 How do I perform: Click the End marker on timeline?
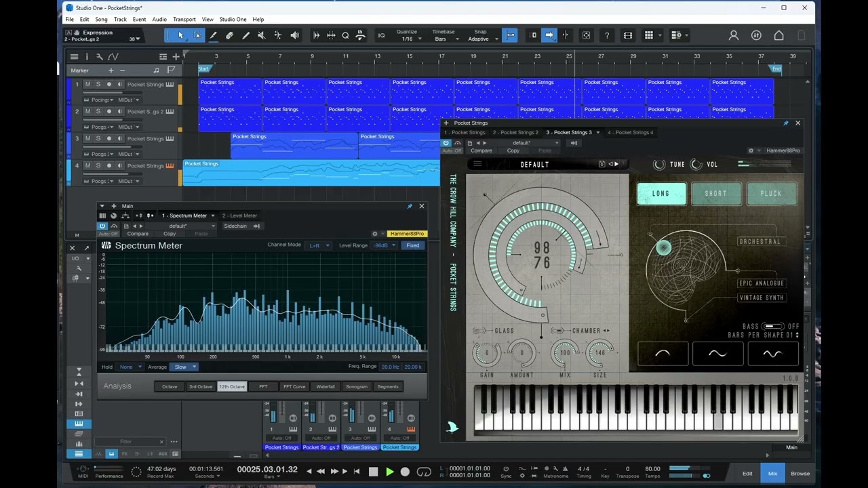coord(776,68)
